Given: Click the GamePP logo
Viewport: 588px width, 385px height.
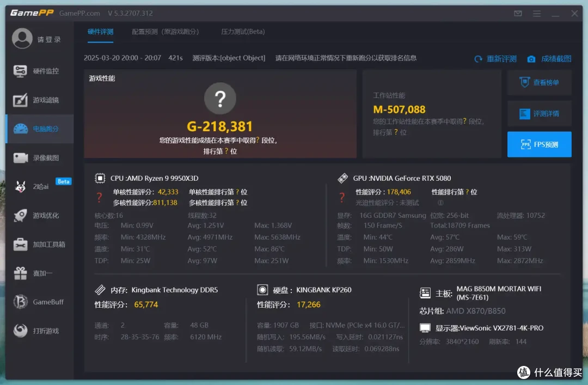Looking at the screenshot, I should point(32,13).
